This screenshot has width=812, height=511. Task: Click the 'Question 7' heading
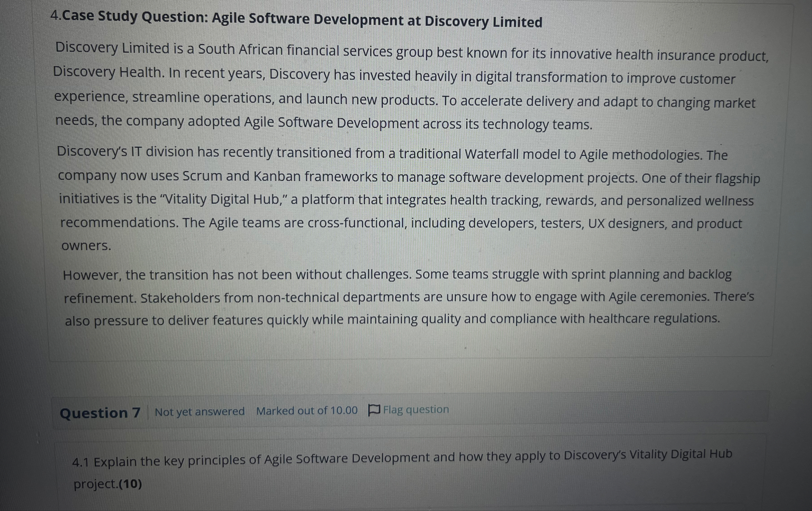point(100,413)
